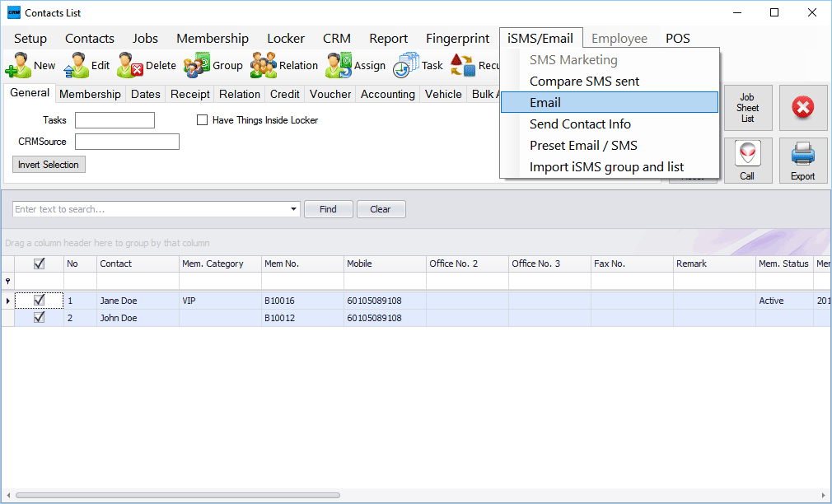Click the Find button
This screenshot has width=832, height=504.
[x=328, y=209]
